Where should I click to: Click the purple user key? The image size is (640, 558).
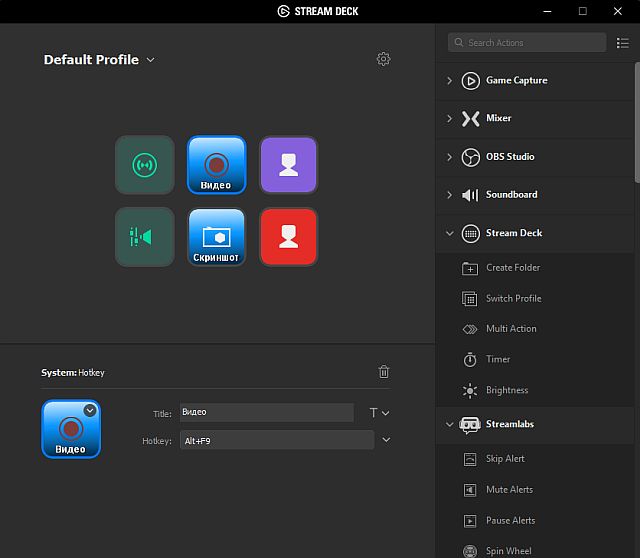tap(289, 165)
